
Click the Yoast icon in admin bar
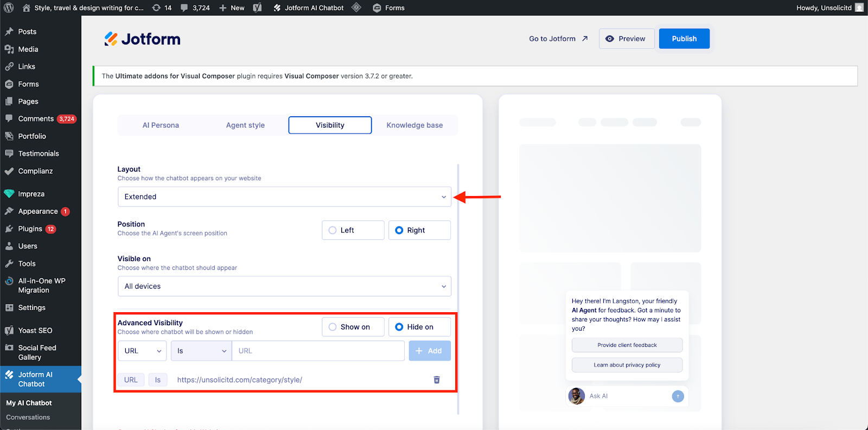coord(257,8)
